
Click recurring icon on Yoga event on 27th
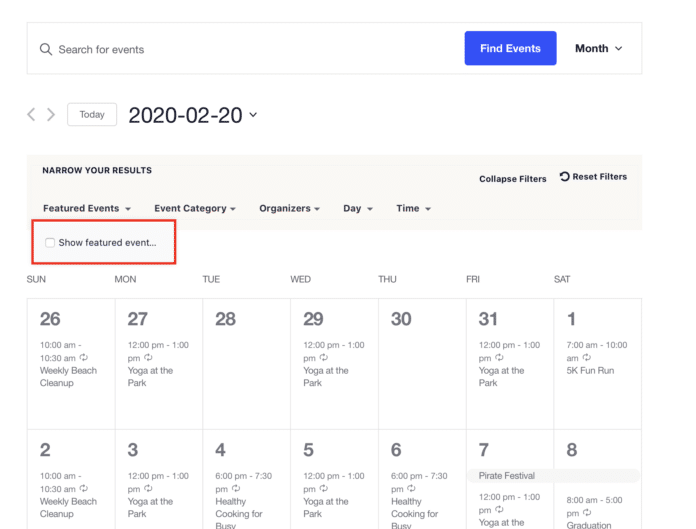click(148, 357)
